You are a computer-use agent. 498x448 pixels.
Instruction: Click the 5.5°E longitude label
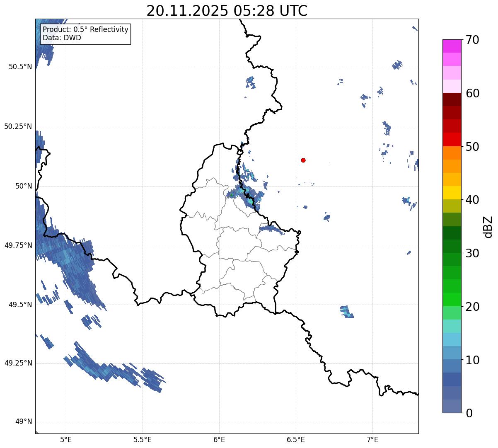tap(143, 439)
